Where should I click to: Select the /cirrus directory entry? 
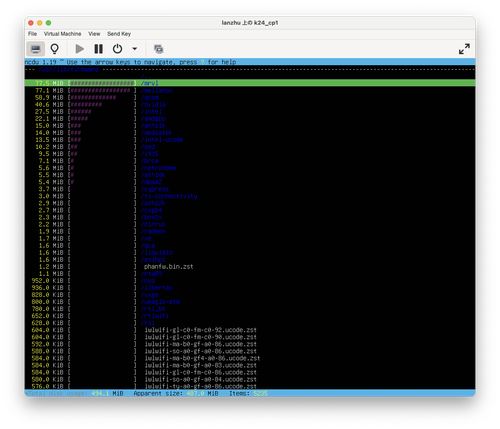coord(153,224)
